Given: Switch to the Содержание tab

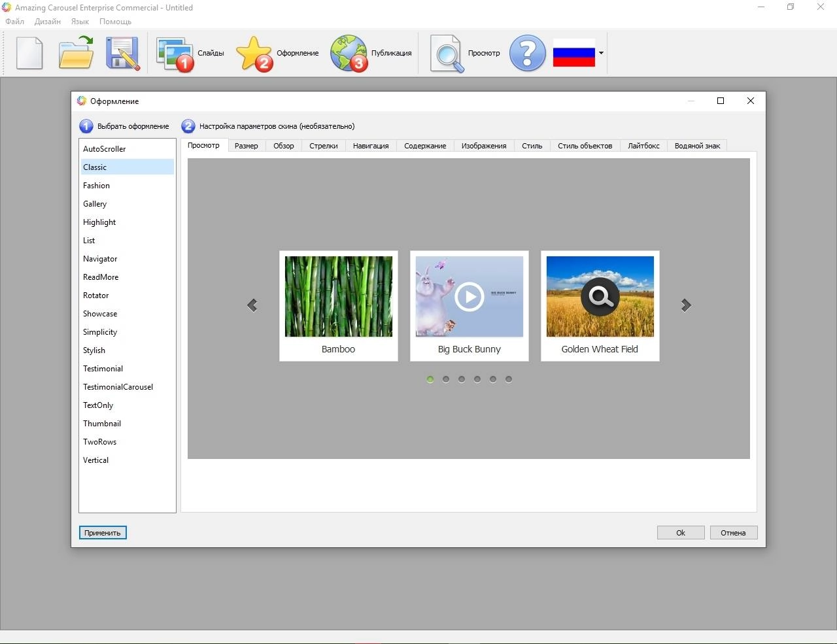Looking at the screenshot, I should coord(425,146).
